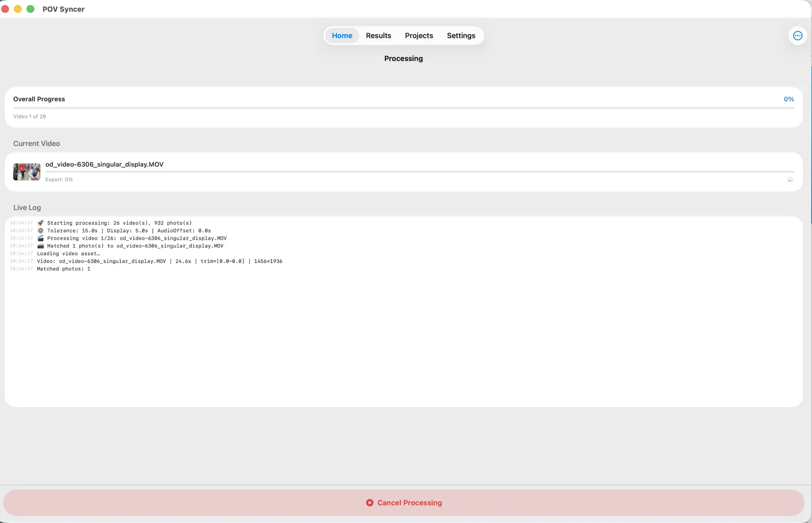Open the Projects tab
812x523 pixels.
coord(419,36)
